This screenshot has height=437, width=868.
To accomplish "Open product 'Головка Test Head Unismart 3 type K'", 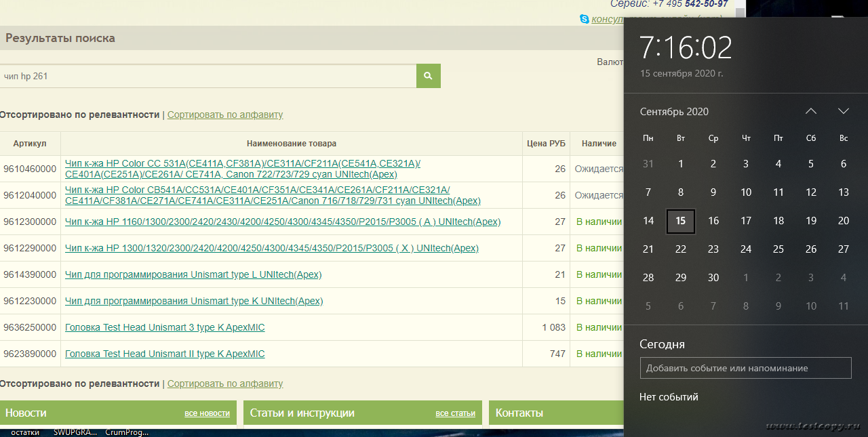I will [165, 327].
